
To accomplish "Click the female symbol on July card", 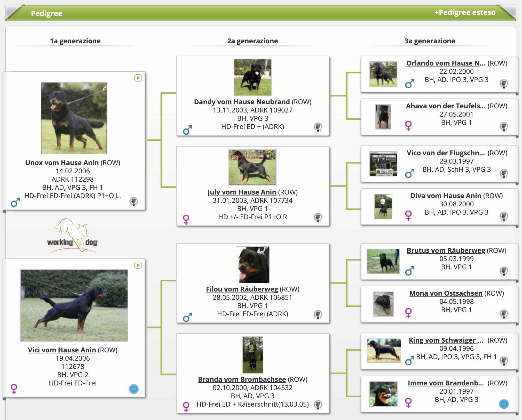I will 186,220.
